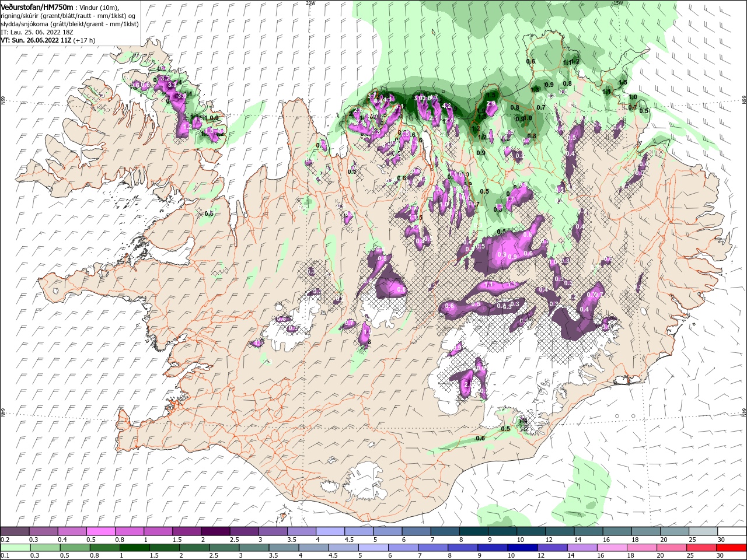Pick the dull purple 0.2 snow legend swatch
747x560 pixels.
pos(15,531)
